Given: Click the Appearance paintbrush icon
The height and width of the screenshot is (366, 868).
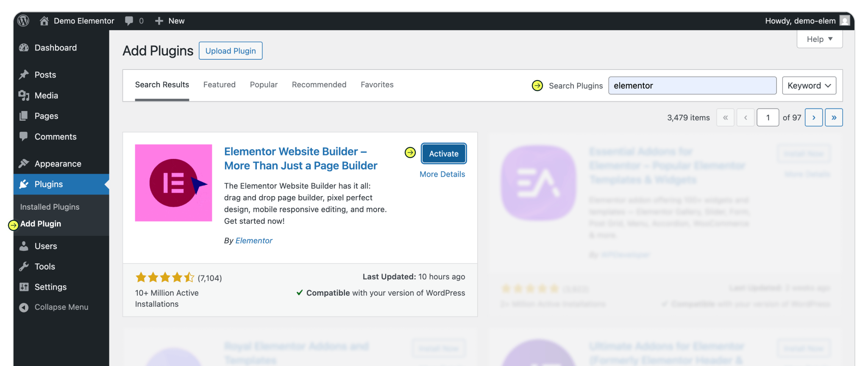Looking at the screenshot, I should click(24, 164).
